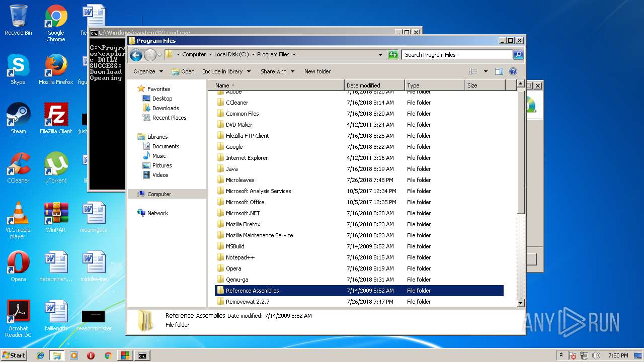The image size is (644, 362).
Task: Click the Local Disk (C:) breadcrumb
Action: pyautogui.click(x=231, y=55)
